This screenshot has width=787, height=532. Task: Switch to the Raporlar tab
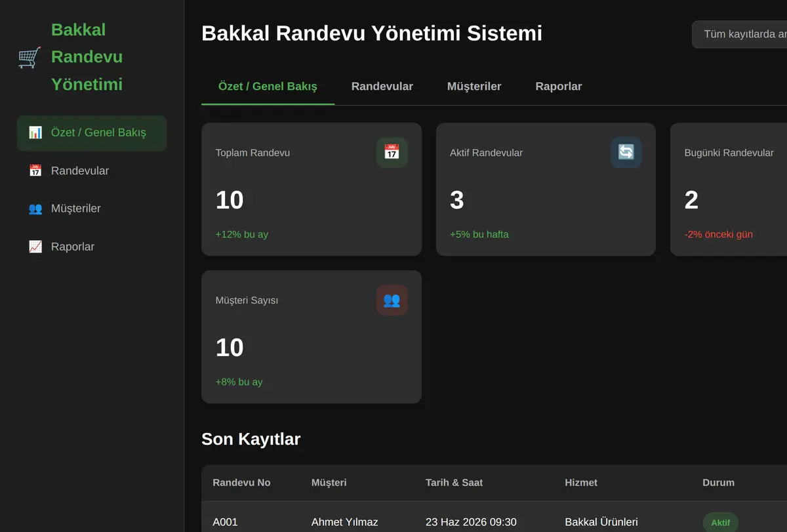point(559,87)
